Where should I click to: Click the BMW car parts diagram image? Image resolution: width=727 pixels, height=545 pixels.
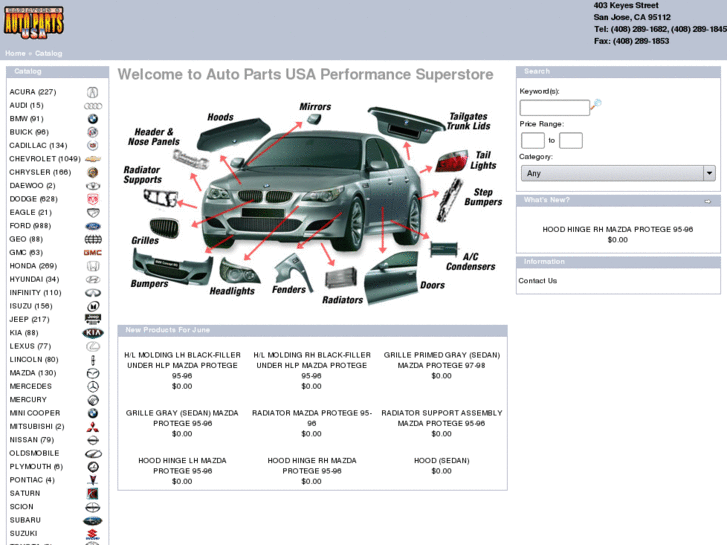coord(312,203)
